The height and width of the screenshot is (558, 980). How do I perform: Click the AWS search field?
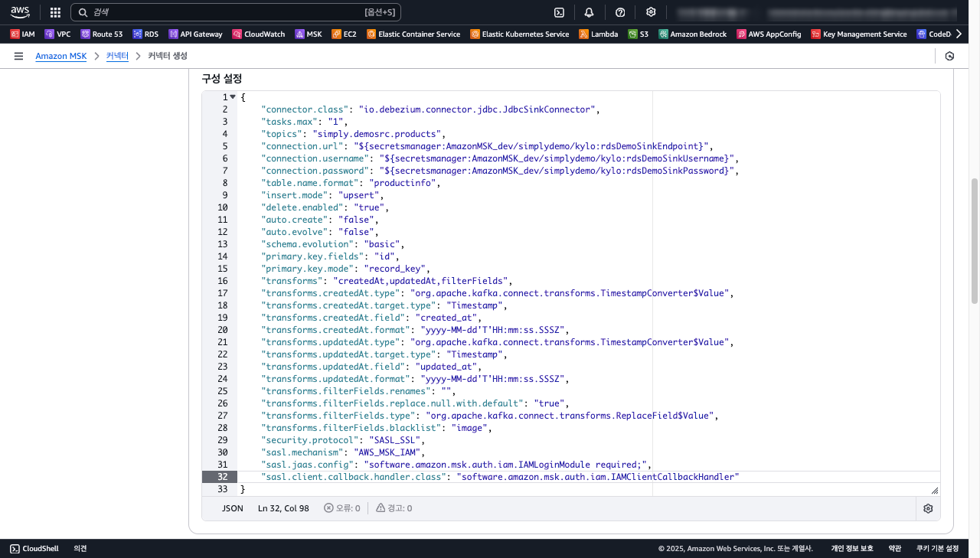click(x=236, y=12)
